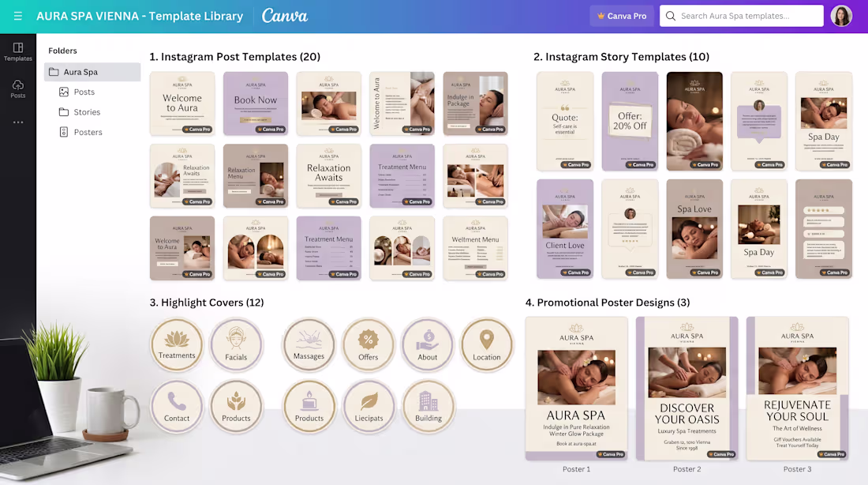The height and width of the screenshot is (485, 868).
Task: Click the AURA SPA VIENNA - Template Library title
Action: point(140,16)
